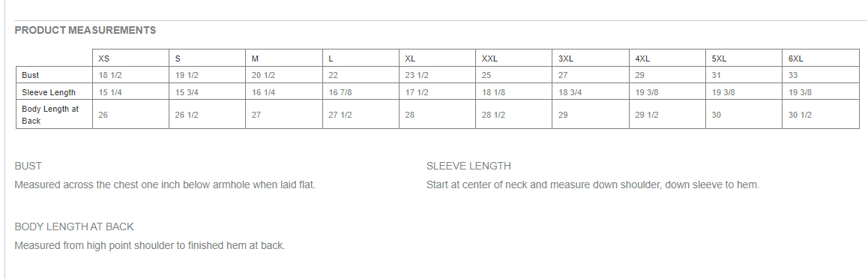Select the XS size column header
The image size is (868, 279).
coord(130,58)
